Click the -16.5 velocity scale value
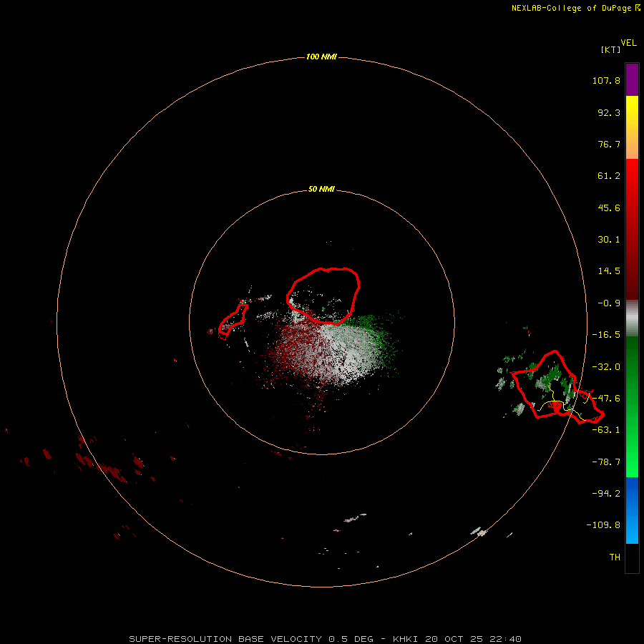Viewport: 644px width, 644px height. pos(606,335)
